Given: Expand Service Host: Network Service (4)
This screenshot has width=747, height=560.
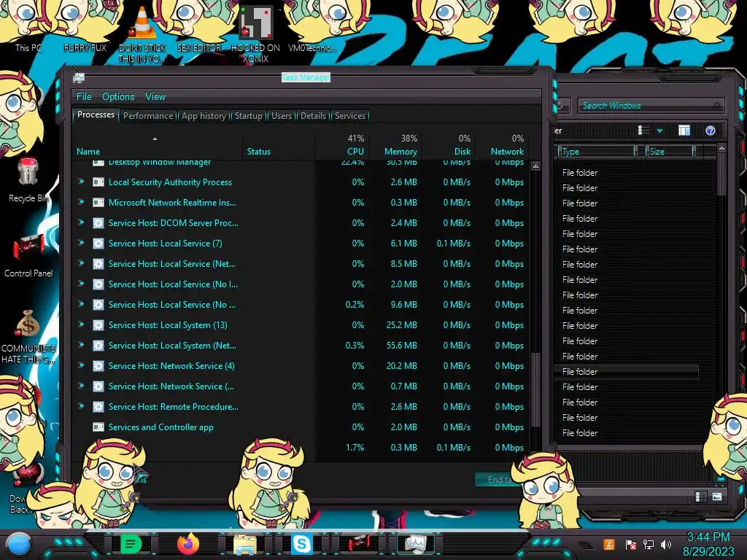Looking at the screenshot, I should (81, 366).
